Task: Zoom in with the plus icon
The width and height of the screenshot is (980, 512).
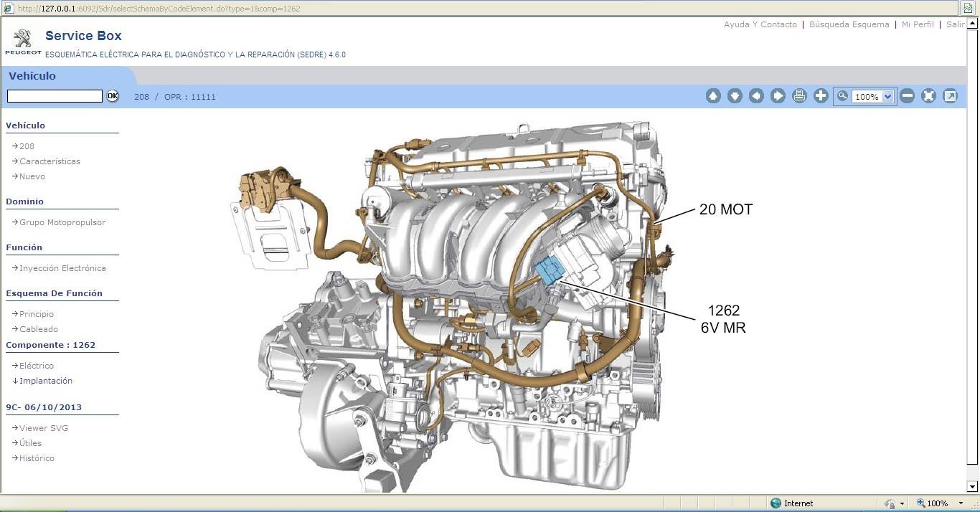Action: tap(821, 96)
